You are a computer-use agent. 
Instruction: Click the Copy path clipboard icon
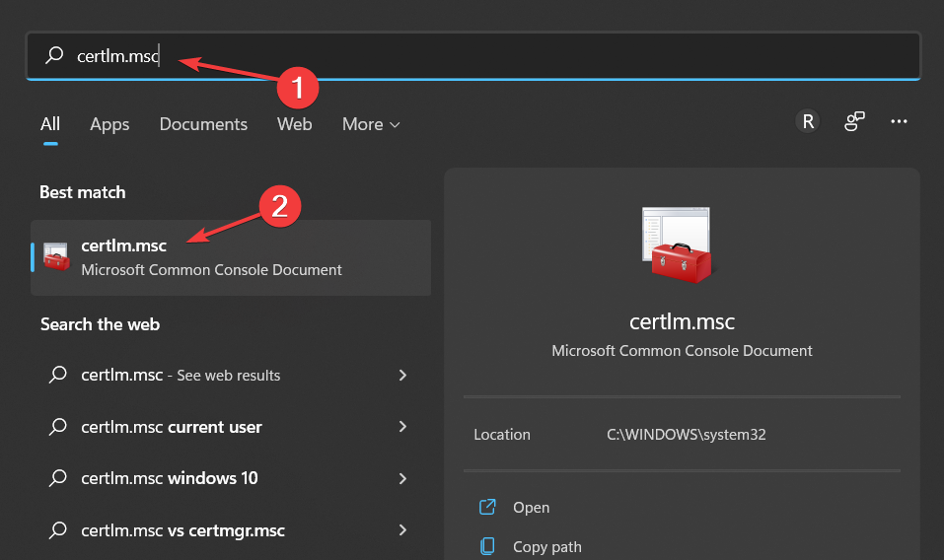pos(487,546)
